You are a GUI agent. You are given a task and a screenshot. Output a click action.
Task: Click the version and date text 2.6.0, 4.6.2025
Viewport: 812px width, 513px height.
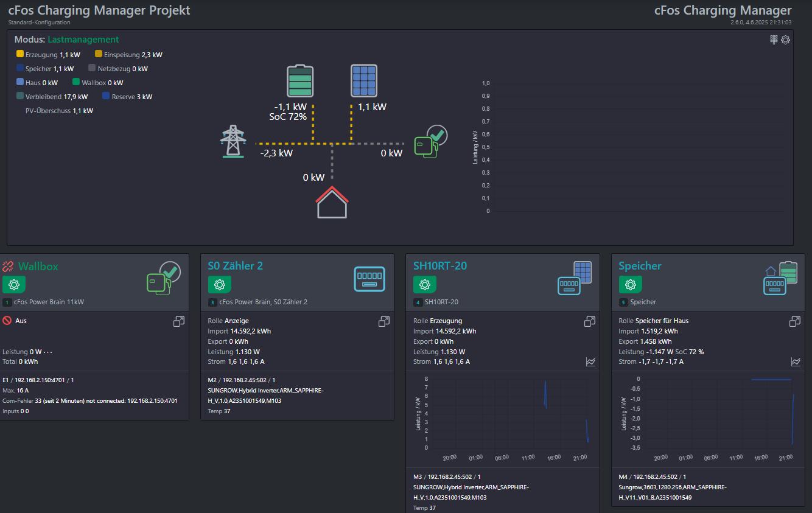(761, 23)
